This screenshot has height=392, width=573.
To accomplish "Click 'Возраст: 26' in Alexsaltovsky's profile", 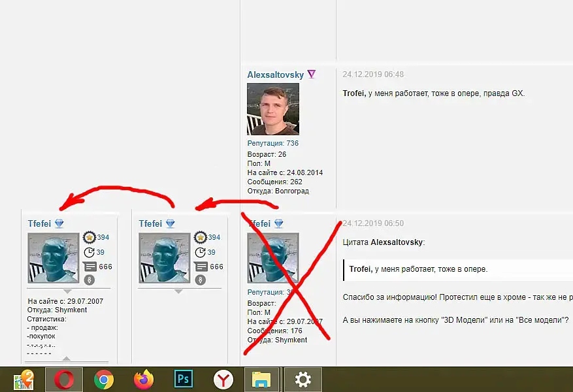I will click(x=267, y=154).
